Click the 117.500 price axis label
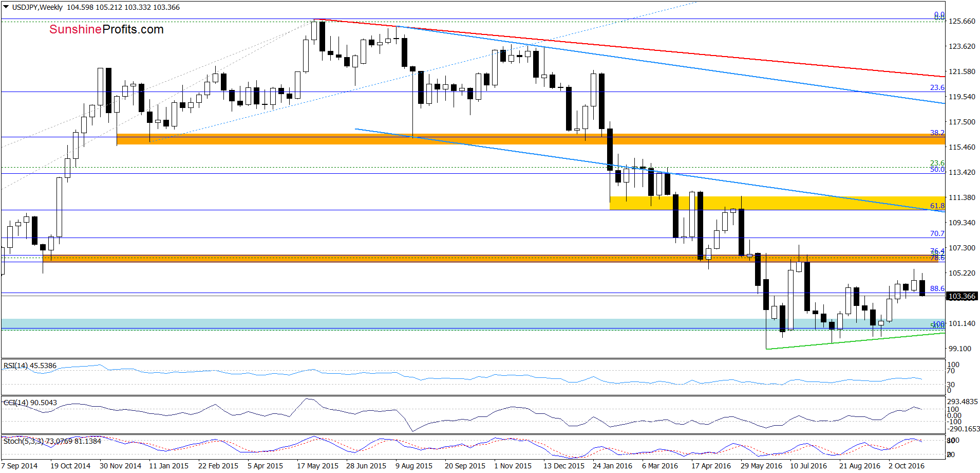980x473 pixels. [962, 122]
